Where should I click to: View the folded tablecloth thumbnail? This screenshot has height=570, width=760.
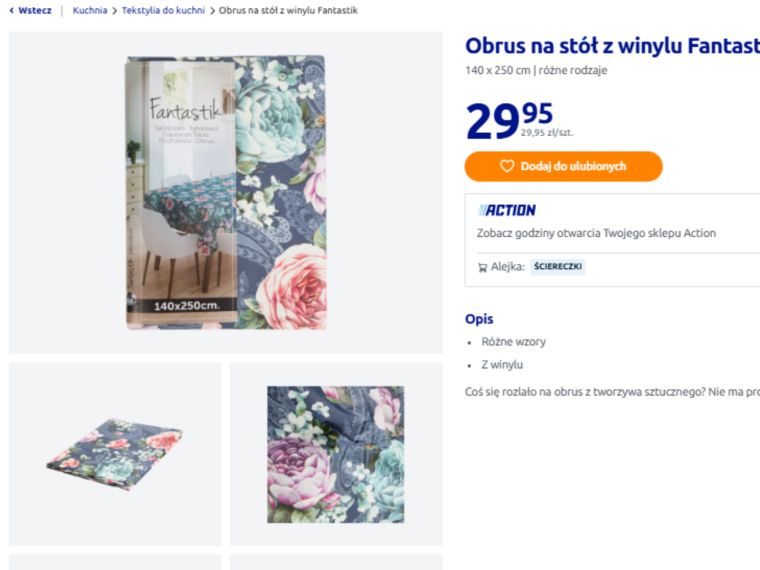(x=115, y=453)
